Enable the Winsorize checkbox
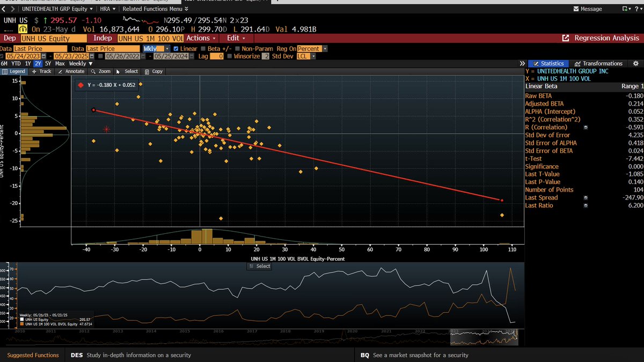 (x=230, y=56)
